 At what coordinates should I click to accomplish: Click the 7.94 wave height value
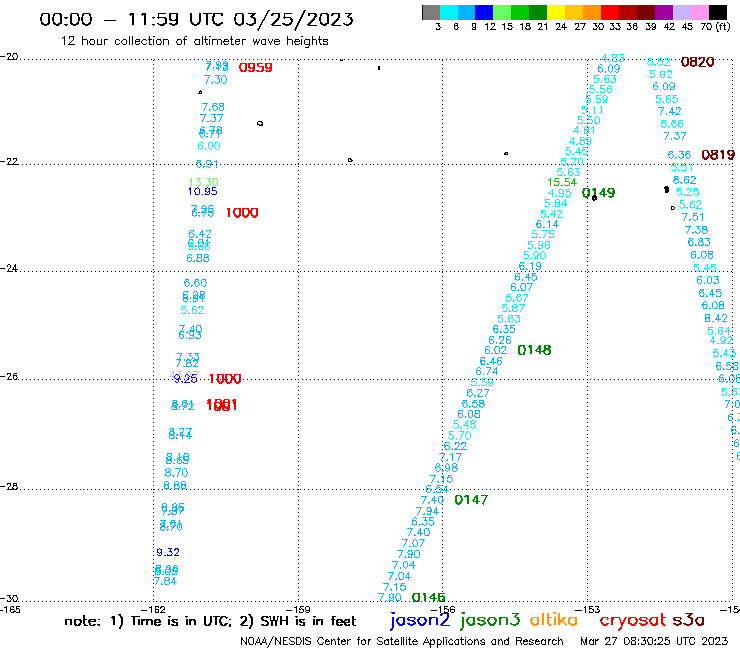pos(427,511)
